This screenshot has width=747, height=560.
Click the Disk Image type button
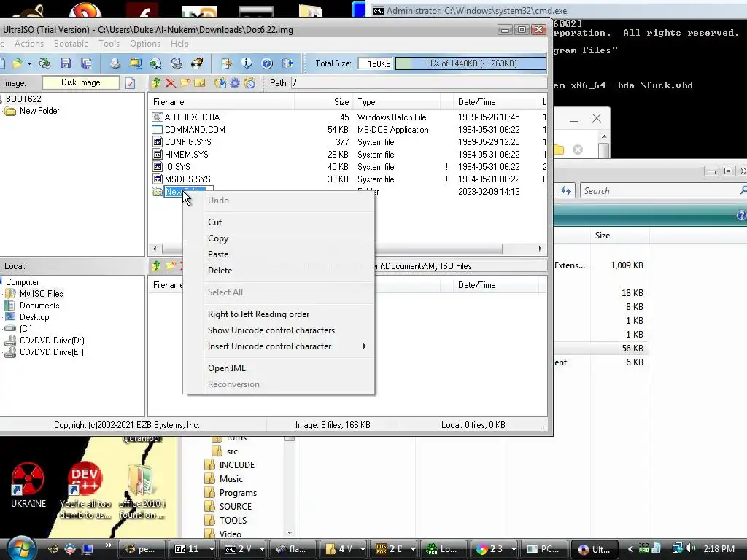(80, 82)
